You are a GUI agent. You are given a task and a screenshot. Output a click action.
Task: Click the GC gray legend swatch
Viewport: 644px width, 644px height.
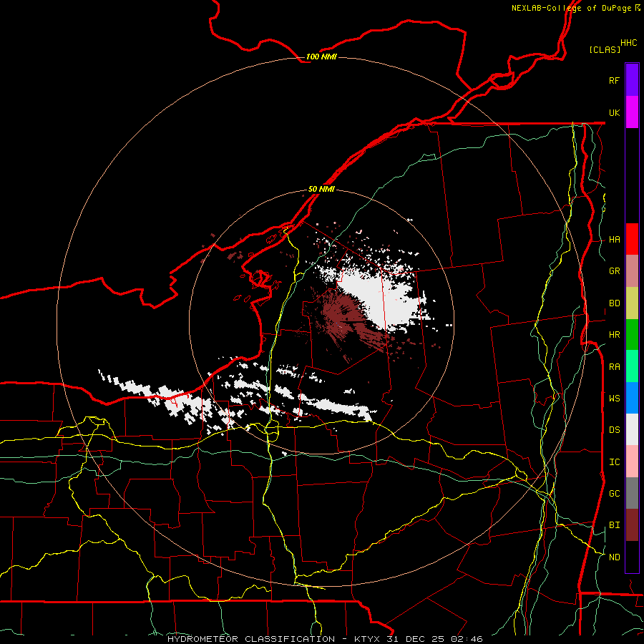coord(632,493)
